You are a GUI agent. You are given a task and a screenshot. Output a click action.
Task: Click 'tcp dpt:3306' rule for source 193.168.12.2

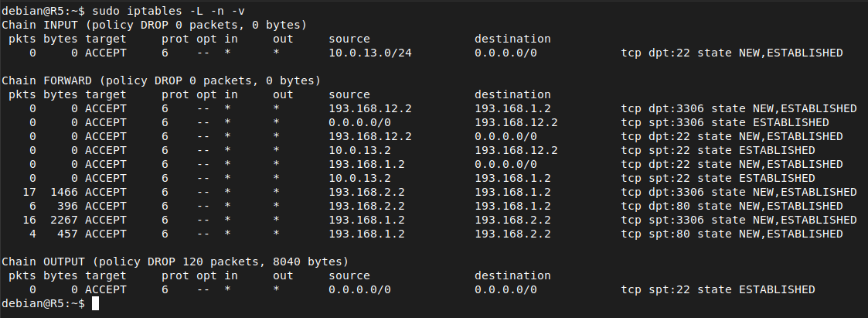pos(739,108)
